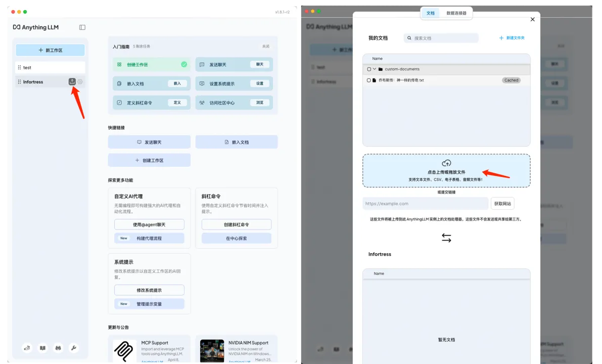Switch to the 文档 tab
The height and width of the screenshot is (364, 602).
(x=430, y=13)
